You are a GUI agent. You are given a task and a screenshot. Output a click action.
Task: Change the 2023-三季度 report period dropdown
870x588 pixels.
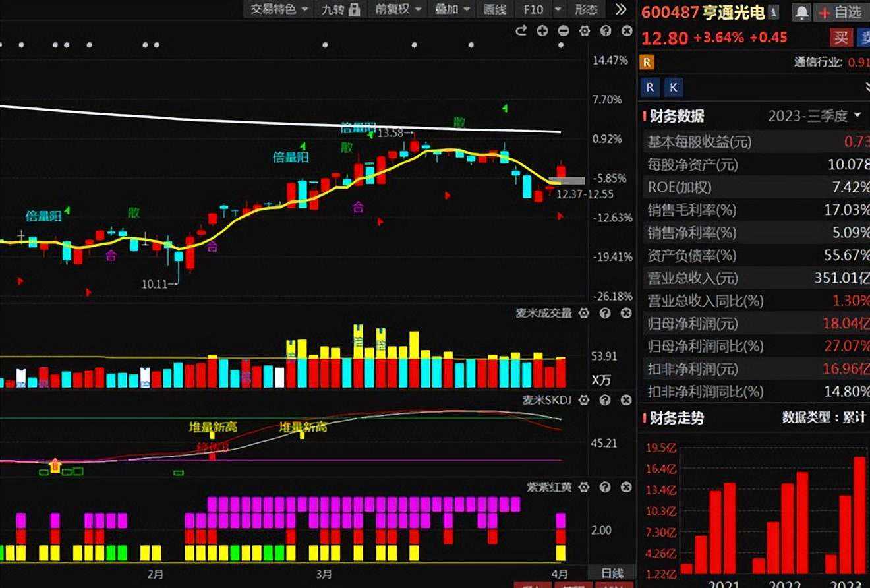click(815, 116)
